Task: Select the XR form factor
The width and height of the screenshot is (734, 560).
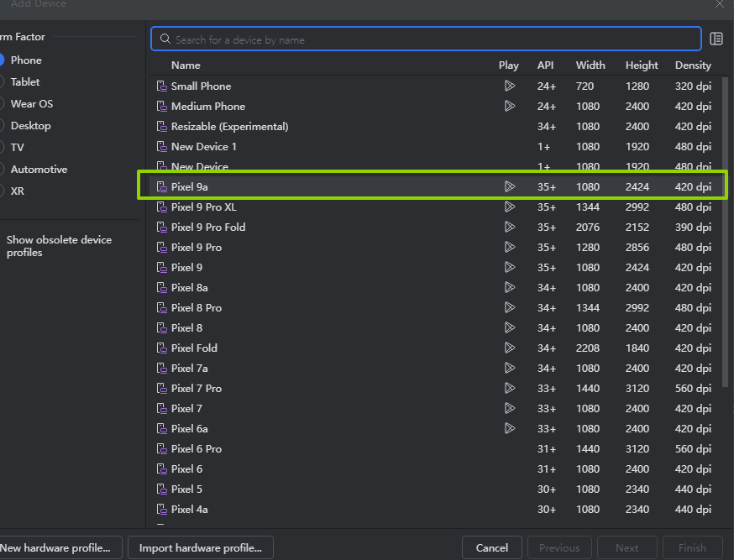Action: coord(12,191)
